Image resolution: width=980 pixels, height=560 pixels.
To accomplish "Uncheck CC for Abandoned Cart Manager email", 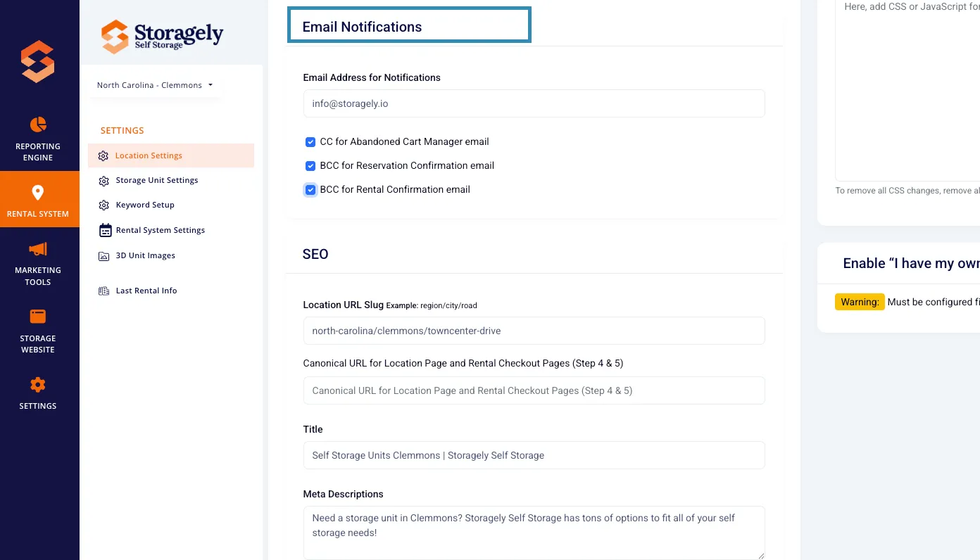I will coord(310,142).
